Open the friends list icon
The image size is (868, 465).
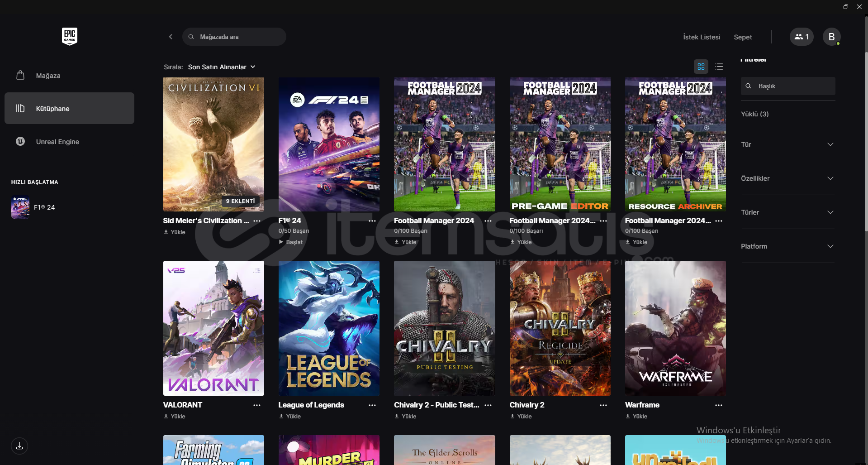point(802,37)
